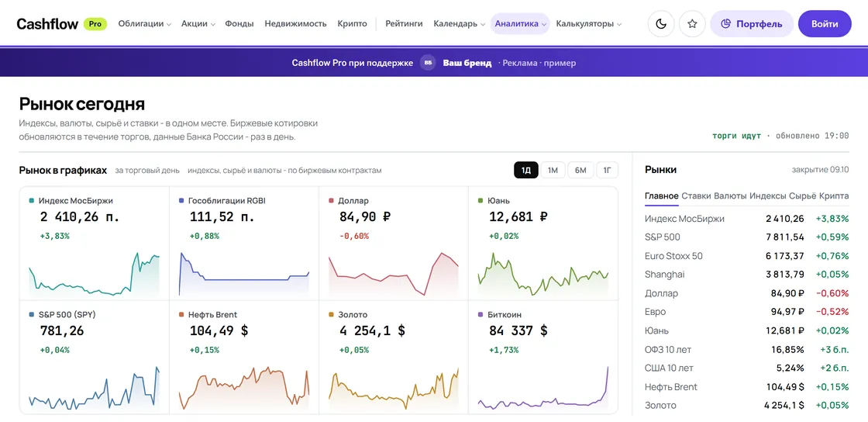Select the 1Д chart period

(526, 170)
